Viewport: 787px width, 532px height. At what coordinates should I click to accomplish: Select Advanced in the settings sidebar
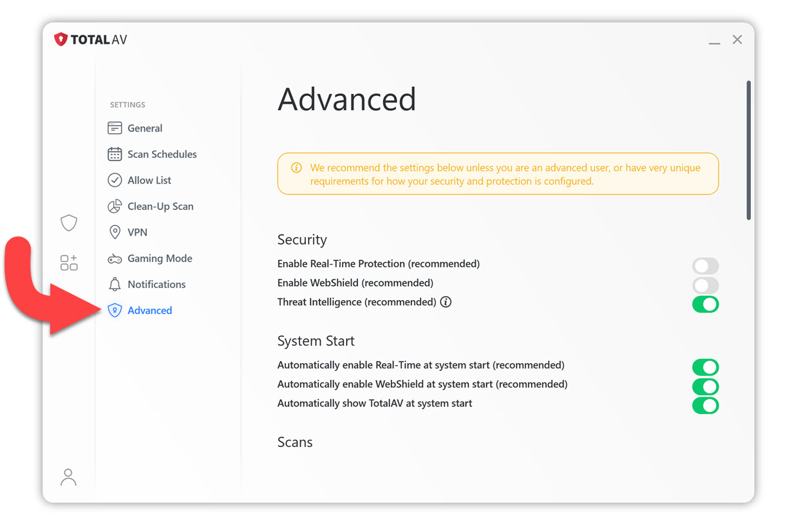tap(149, 310)
